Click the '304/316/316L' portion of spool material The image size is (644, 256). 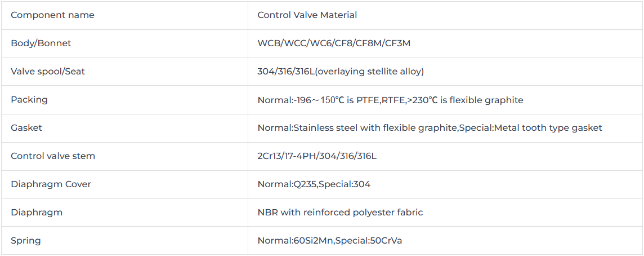coord(286,72)
